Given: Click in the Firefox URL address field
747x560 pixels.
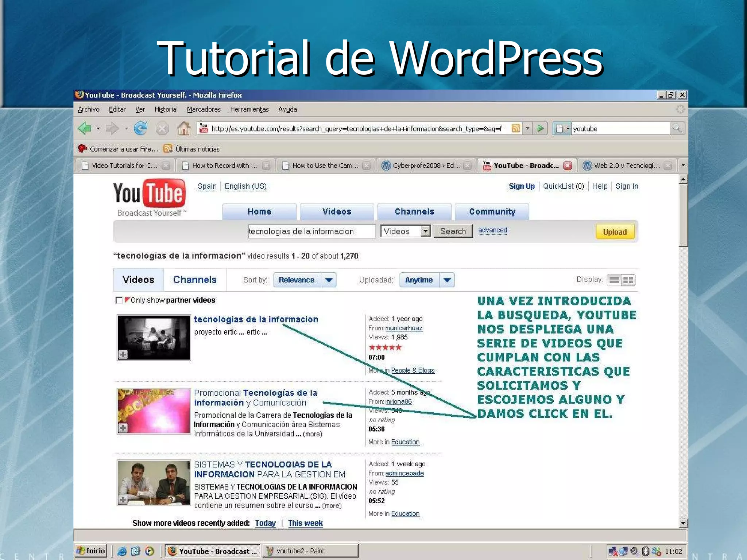Looking at the screenshot, I should pyautogui.click(x=359, y=128).
